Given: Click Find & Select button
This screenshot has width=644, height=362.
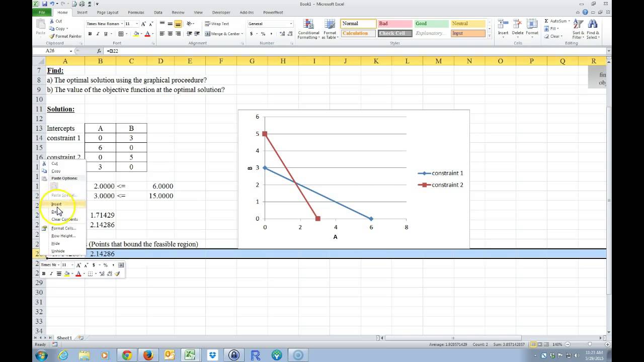Looking at the screenshot, I should pos(593,30).
